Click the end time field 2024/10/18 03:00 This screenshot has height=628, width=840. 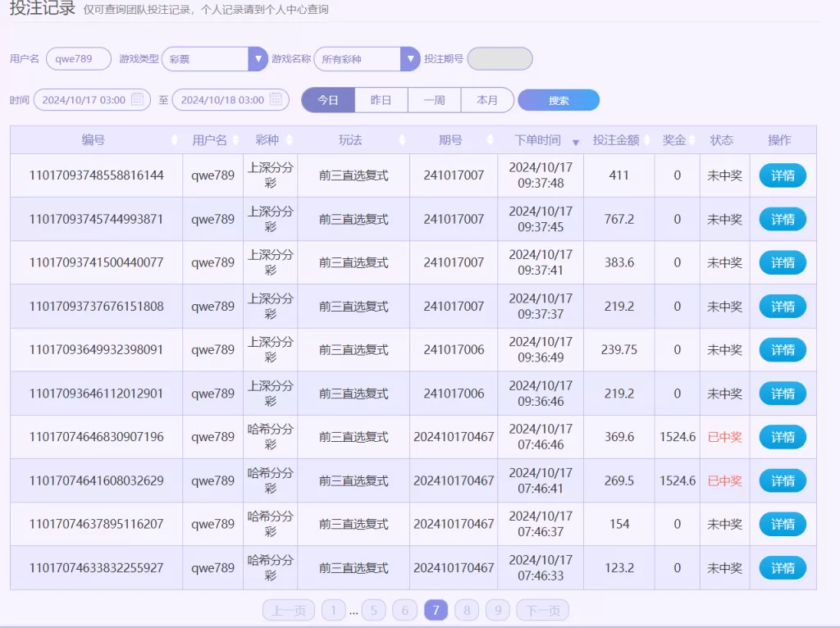[x=231, y=100]
